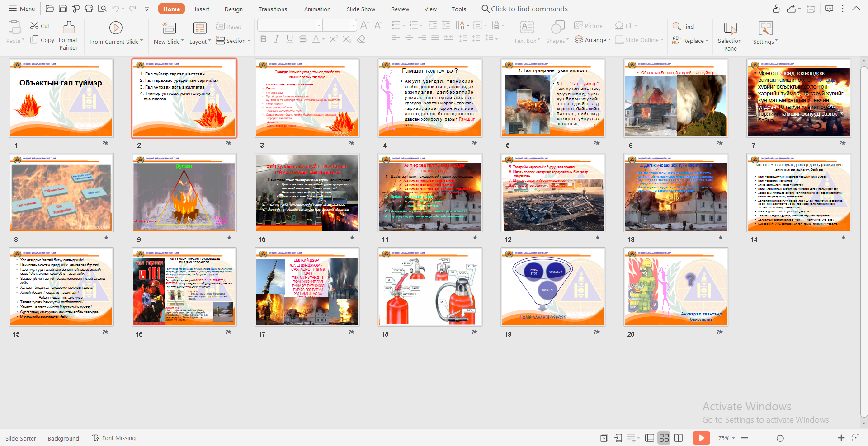Click the Format Painter icon
Viewport: 868px width, 446px height.
68,28
